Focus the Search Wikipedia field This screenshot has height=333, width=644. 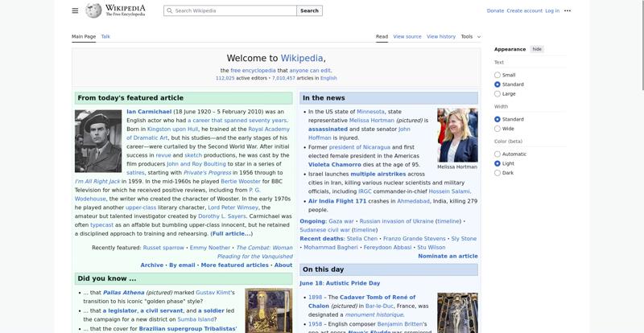pyautogui.click(x=230, y=10)
